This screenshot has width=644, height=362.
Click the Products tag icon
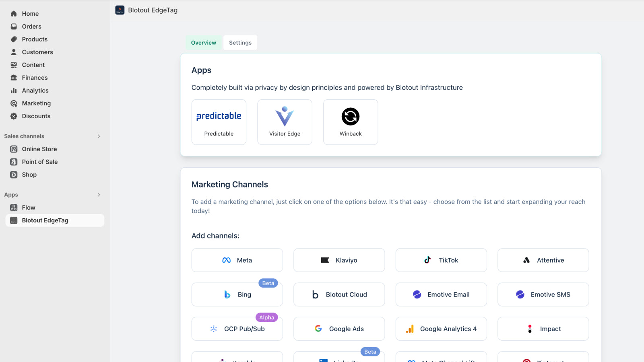pos(14,39)
